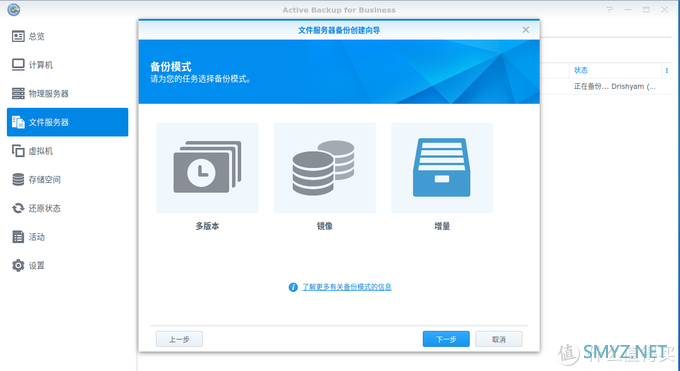Open the Overview (总览) sidebar icon

[18, 36]
